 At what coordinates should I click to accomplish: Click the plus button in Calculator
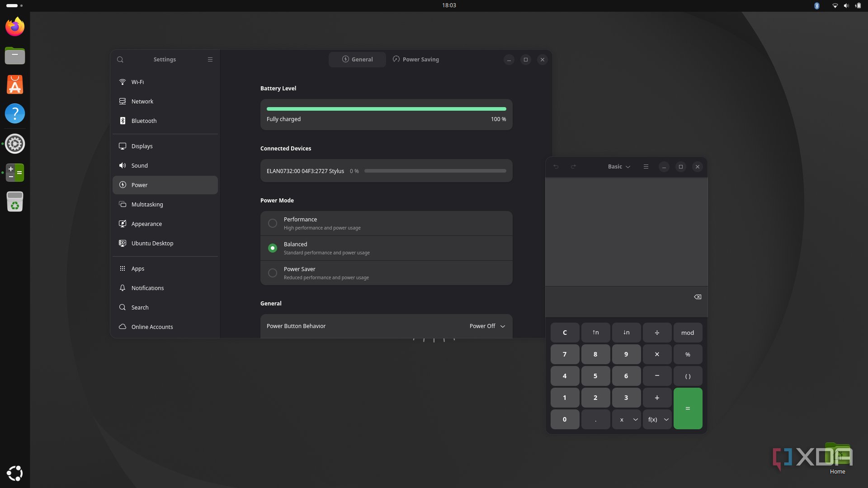pos(657,398)
